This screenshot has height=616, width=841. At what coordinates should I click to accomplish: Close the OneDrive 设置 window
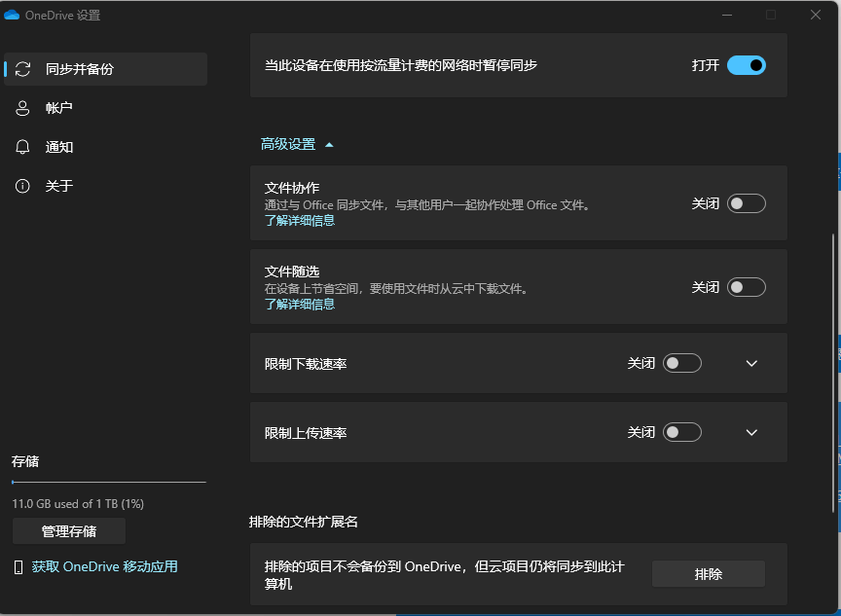coord(816,15)
